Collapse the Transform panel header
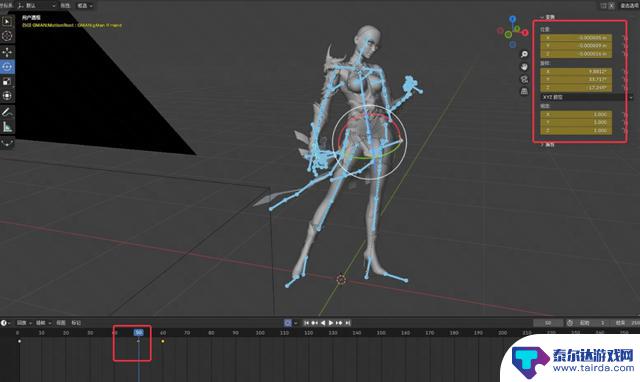The width and height of the screenshot is (640, 382). click(547, 17)
